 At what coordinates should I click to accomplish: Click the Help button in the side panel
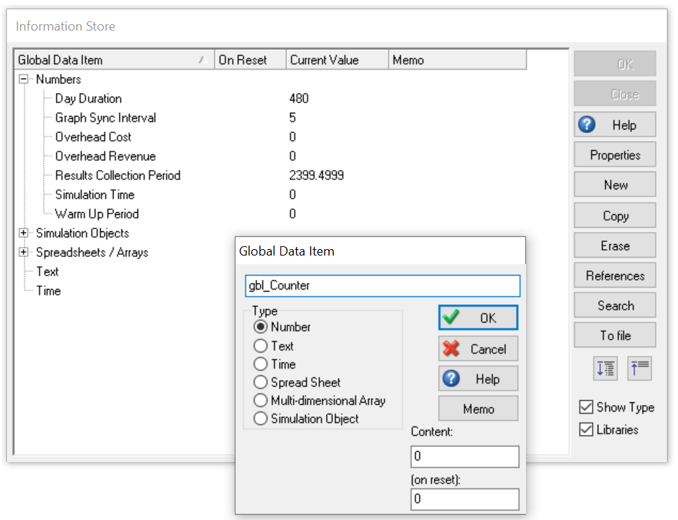click(x=615, y=125)
